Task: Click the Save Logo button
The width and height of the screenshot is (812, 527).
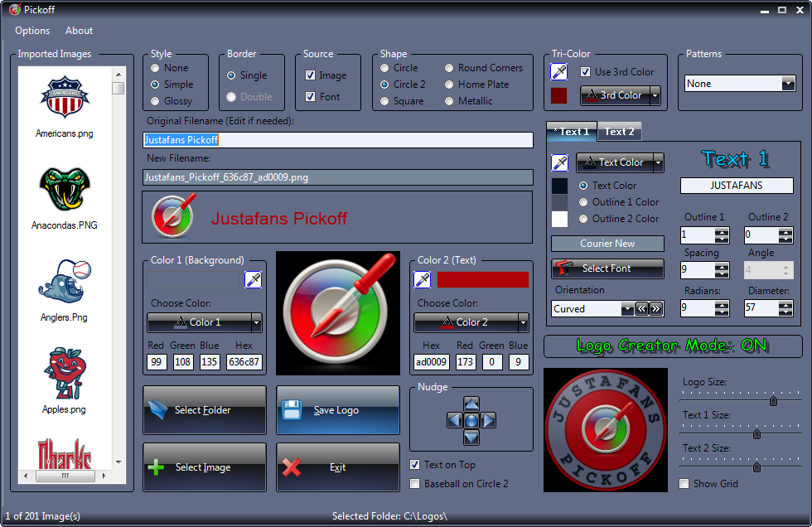Action: (336, 410)
